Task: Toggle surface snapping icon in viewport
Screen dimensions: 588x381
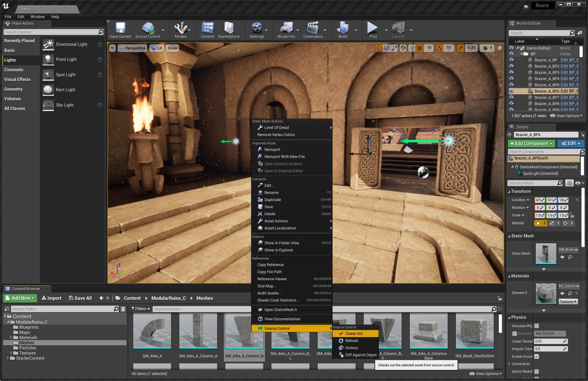Action: point(412,48)
